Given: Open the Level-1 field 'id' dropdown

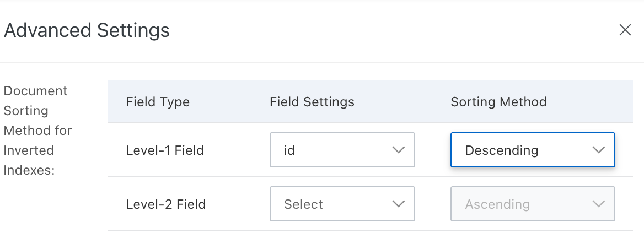Looking at the screenshot, I should tap(342, 150).
